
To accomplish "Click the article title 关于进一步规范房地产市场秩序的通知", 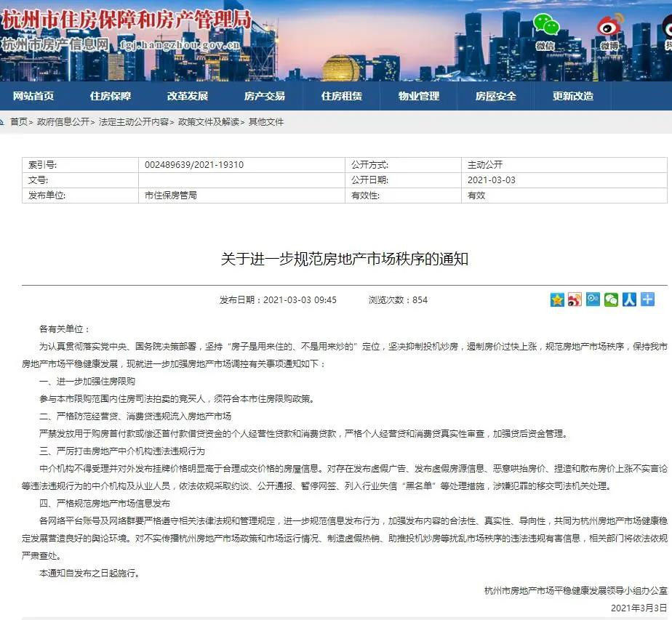I will (x=345, y=259).
